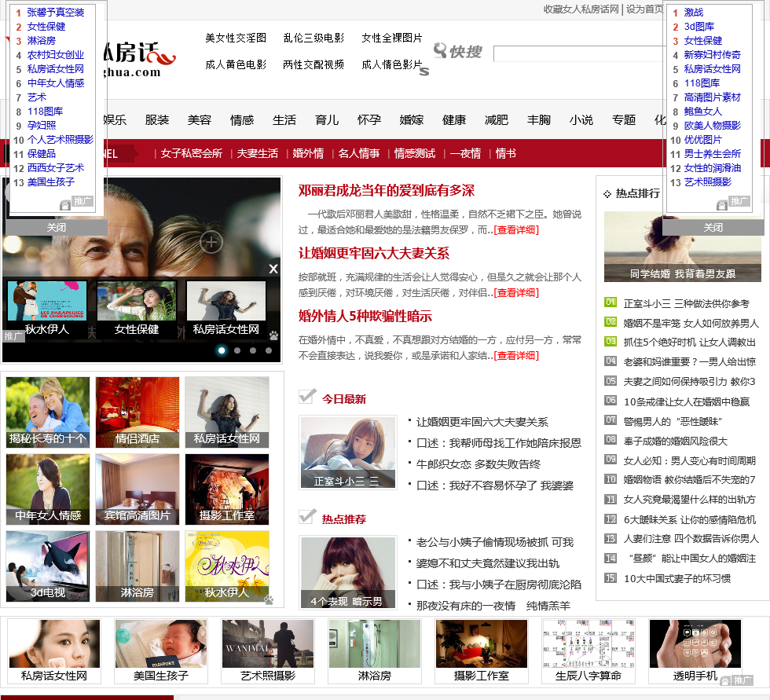
Task: Click the X on the slideshow overlay
Action: point(273,269)
